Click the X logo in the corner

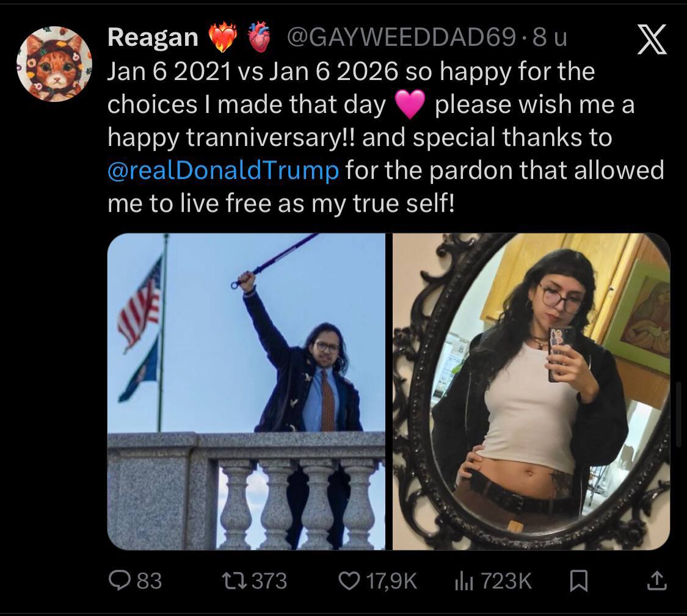click(652, 41)
